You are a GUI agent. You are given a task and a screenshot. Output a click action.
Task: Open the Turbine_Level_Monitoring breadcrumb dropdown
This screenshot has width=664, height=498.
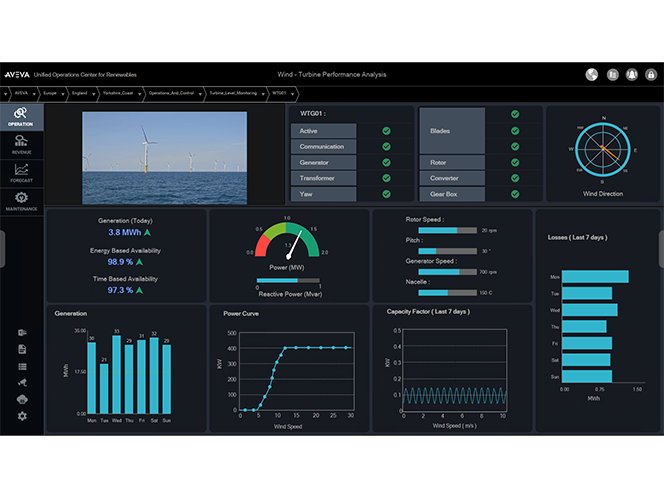pyautogui.click(x=260, y=93)
